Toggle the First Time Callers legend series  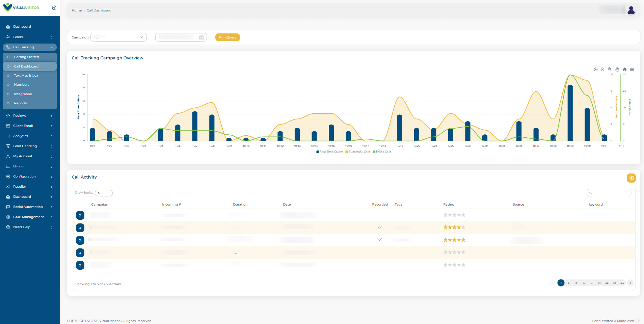click(330, 152)
